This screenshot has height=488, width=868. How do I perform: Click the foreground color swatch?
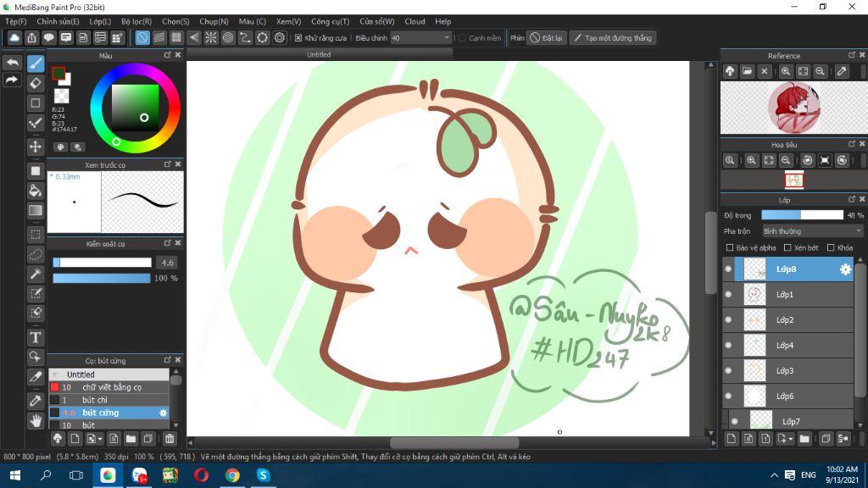pyautogui.click(x=58, y=74)
